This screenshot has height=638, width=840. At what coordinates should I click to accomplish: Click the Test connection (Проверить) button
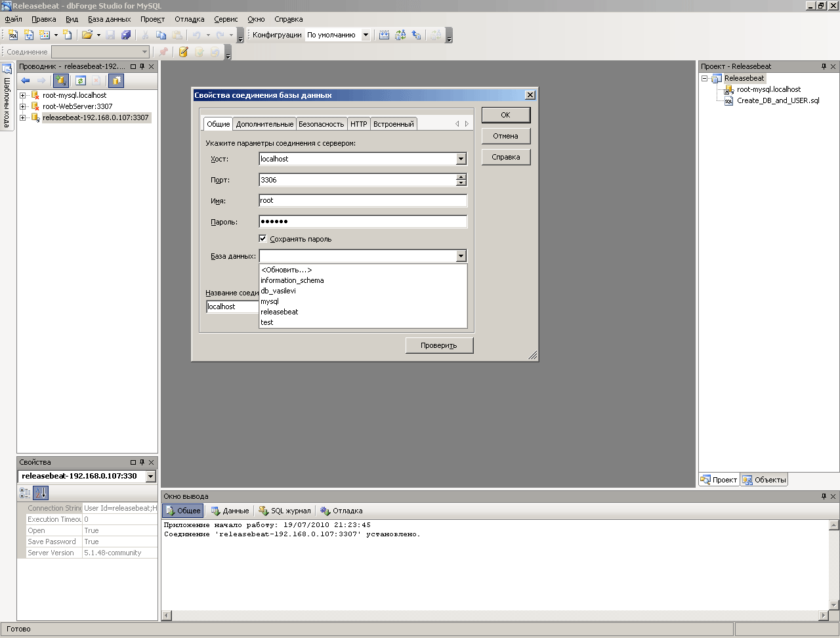coord(439,345)
